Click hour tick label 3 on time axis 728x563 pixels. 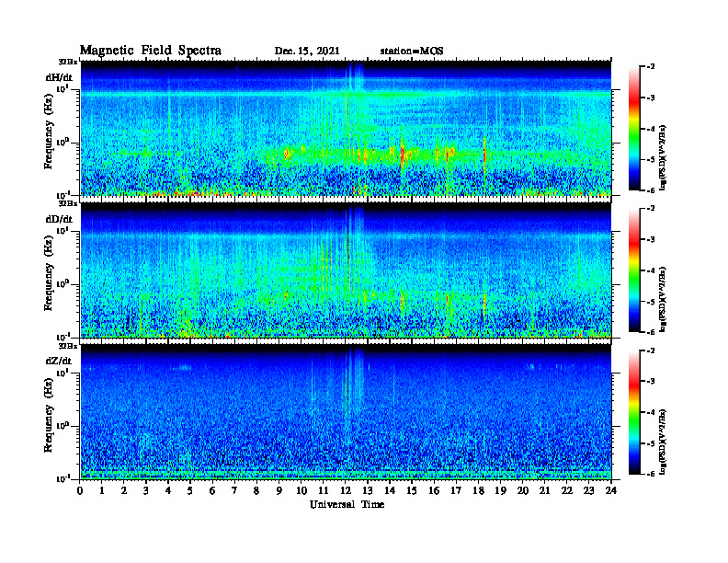[x=146, y=491]
